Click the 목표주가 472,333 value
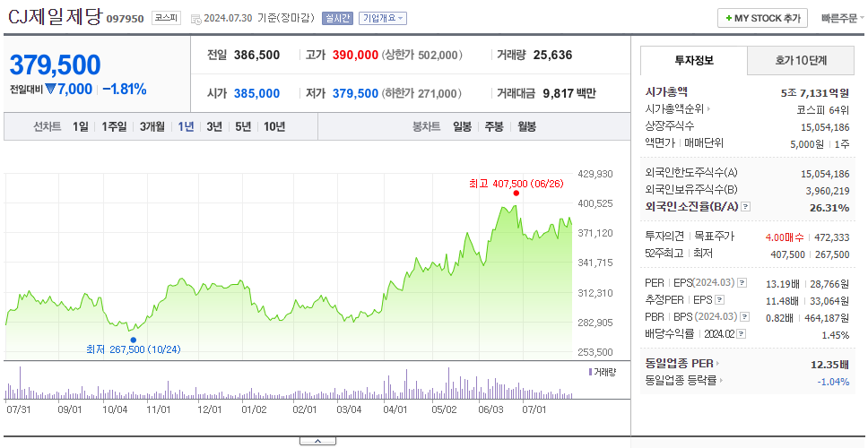Viewport: 868px width, 448px height. pyautogui.click(x=831, y=237)
